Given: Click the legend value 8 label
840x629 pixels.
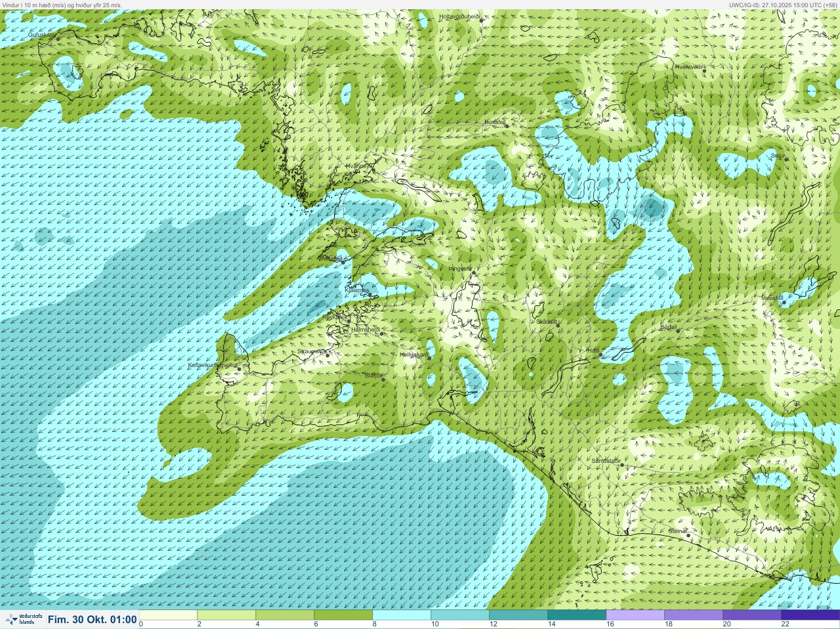Looking at the screenshot, I should (376, 624).
